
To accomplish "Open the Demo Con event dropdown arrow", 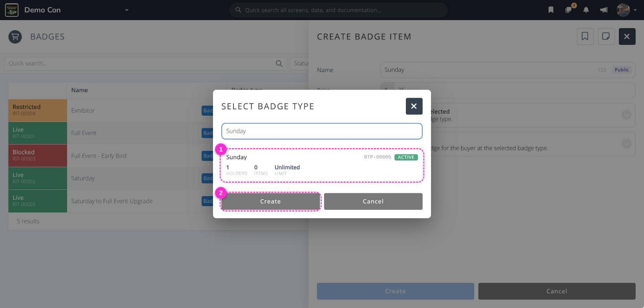I will (127, 10).
